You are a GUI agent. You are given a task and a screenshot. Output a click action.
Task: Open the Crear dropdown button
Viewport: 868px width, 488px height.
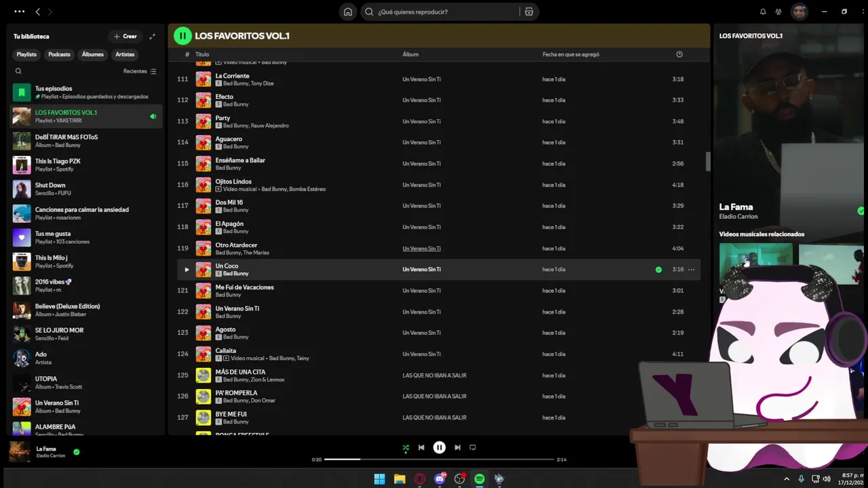[125, 37]
